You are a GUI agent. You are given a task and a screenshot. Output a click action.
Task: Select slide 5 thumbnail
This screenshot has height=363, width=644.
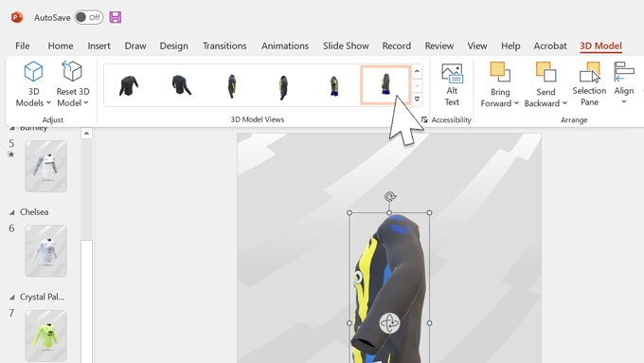tap(45, 166)
